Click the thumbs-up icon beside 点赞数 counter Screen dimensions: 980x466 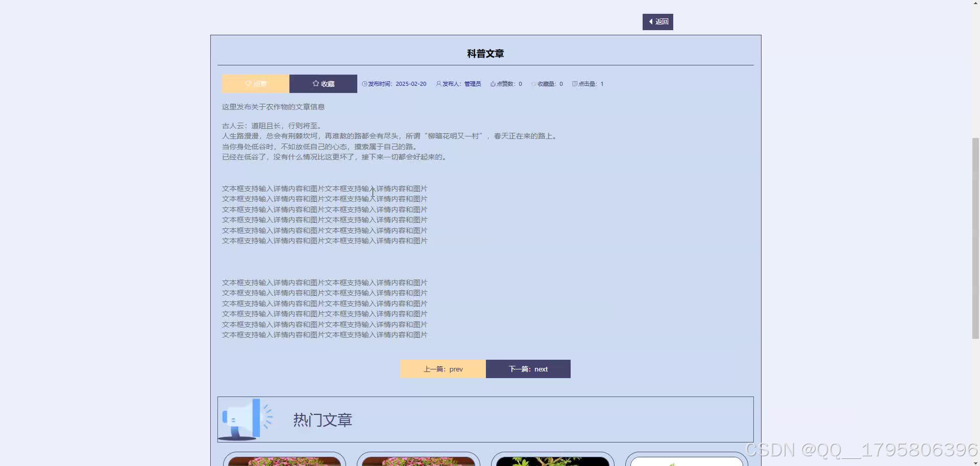point(492,84)
